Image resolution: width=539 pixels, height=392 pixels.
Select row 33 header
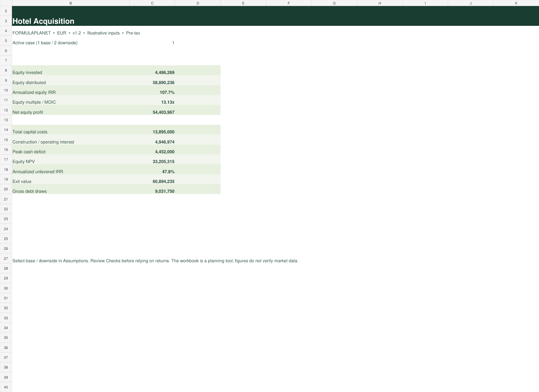6,318
